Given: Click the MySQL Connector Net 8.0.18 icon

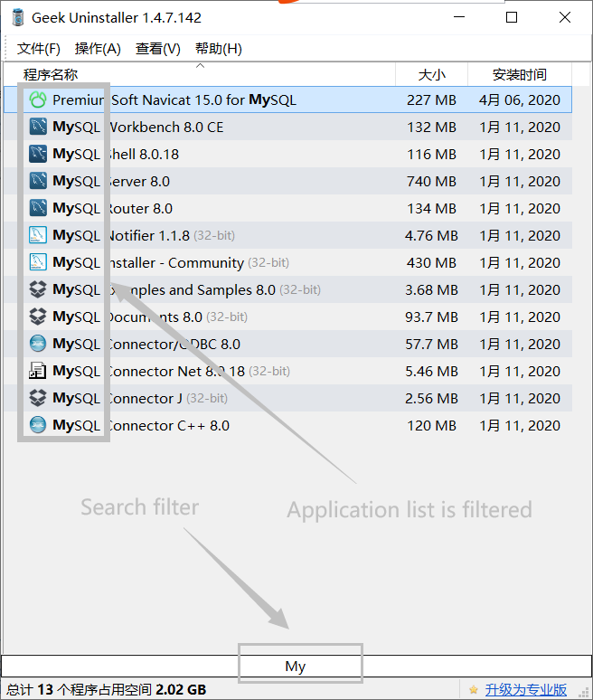Looking at the screenshot, I should tap(38, 371).
